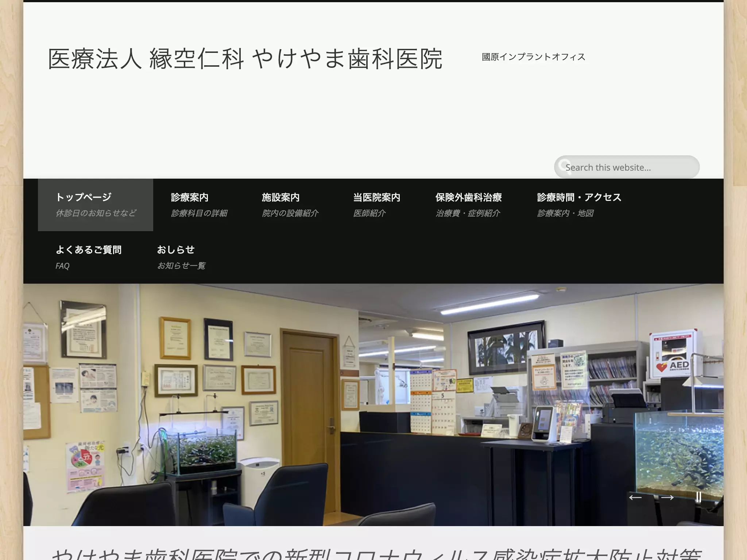
Task: Open 施設案内 menu item
Action: point(290,205)
